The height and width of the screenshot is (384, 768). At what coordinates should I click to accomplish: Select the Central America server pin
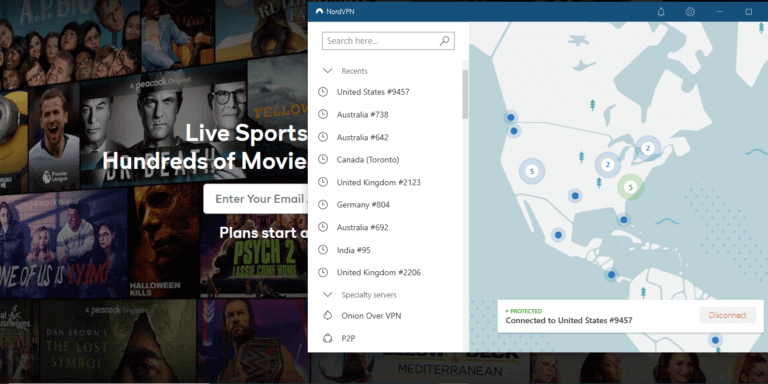(x=611, y=275)
